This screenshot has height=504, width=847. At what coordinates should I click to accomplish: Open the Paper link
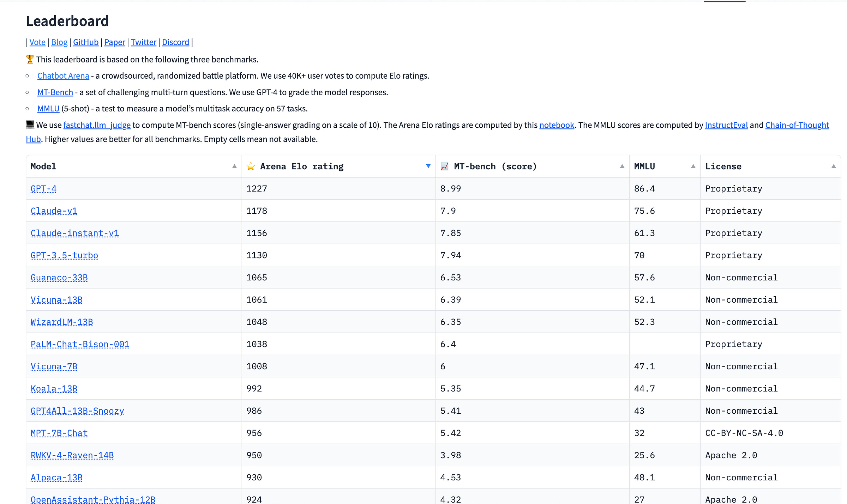pos(115,42)
